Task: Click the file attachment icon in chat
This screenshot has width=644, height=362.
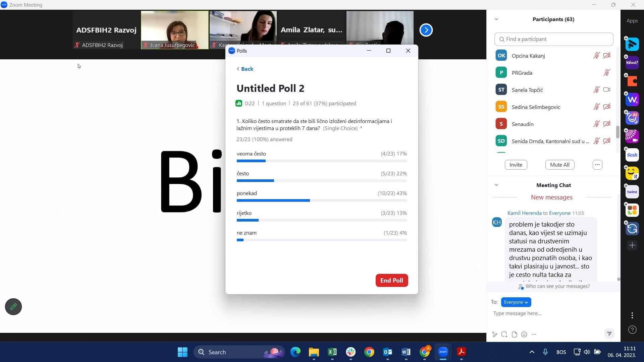Action: pos(515,335)
